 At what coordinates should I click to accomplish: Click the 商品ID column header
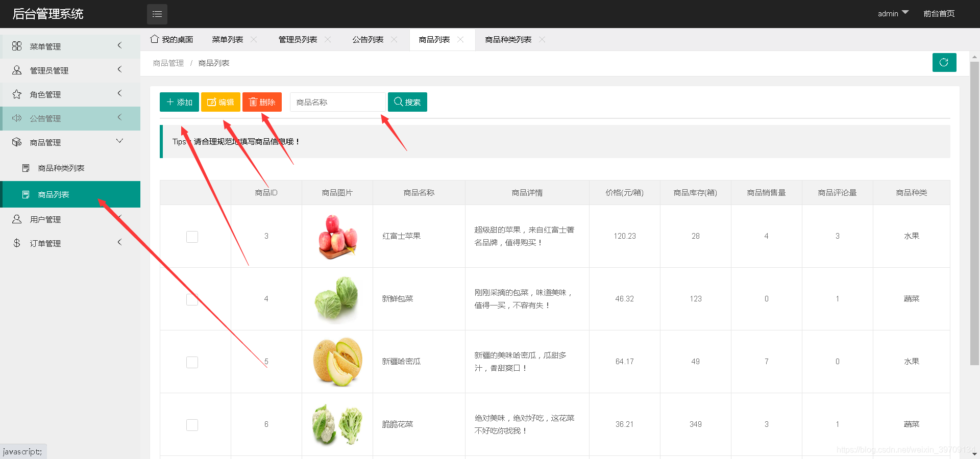point(266,192)
